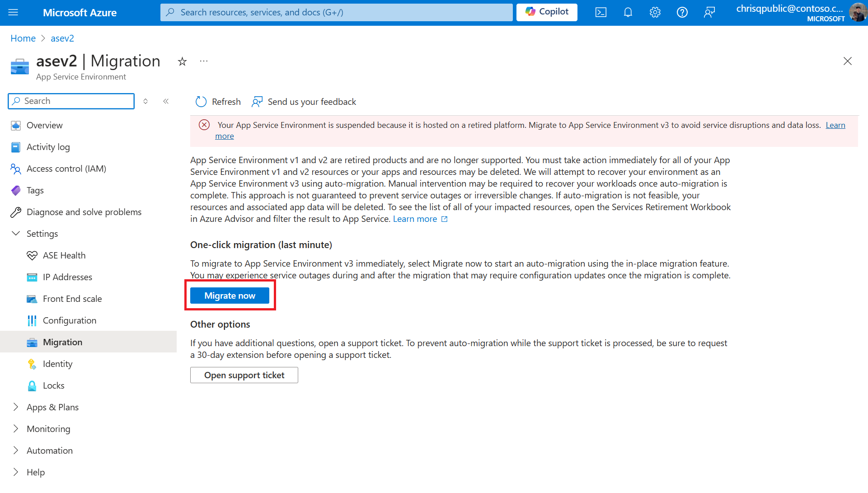Click the Identity icon in Settings
This screenshot has height=493, width=868.
pyautogui.click(x=32, y=364)
